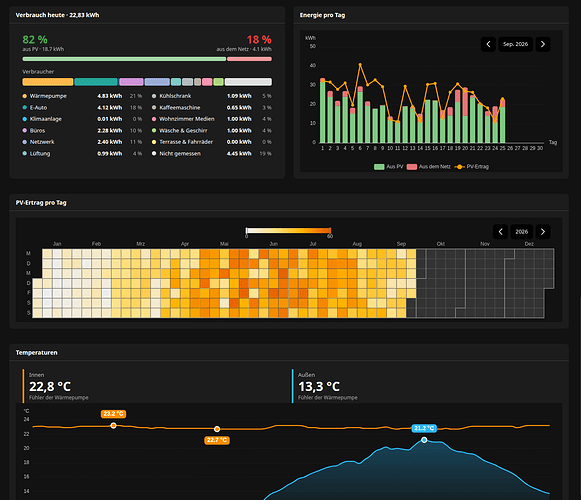Click the Nicht gemessen consumer row
The height and width of the screenshot is (500, 581).
(x=212, y=153)
